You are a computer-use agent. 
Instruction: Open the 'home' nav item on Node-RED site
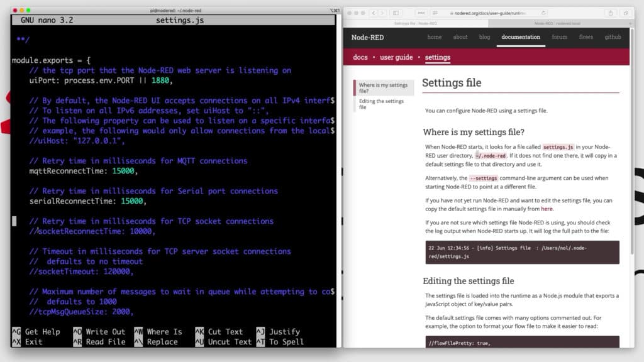point(434,37)
